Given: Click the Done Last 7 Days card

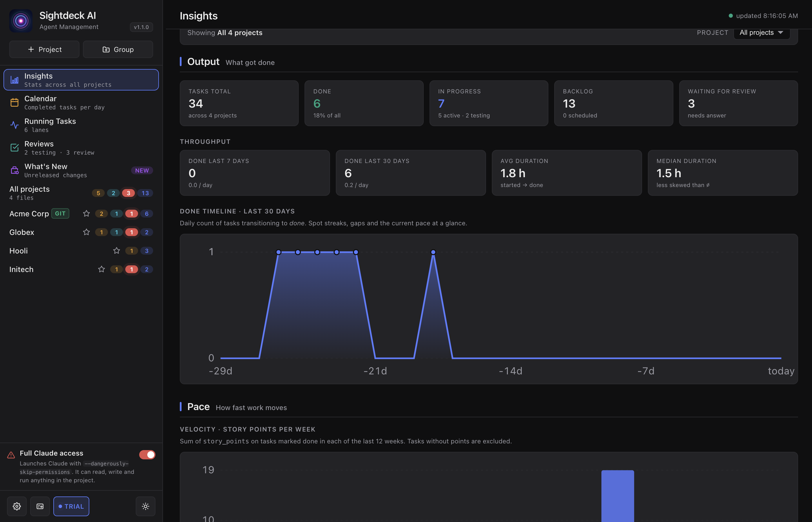Looking at the screenshot, I should pyautogui.click(x=255, y=173).
